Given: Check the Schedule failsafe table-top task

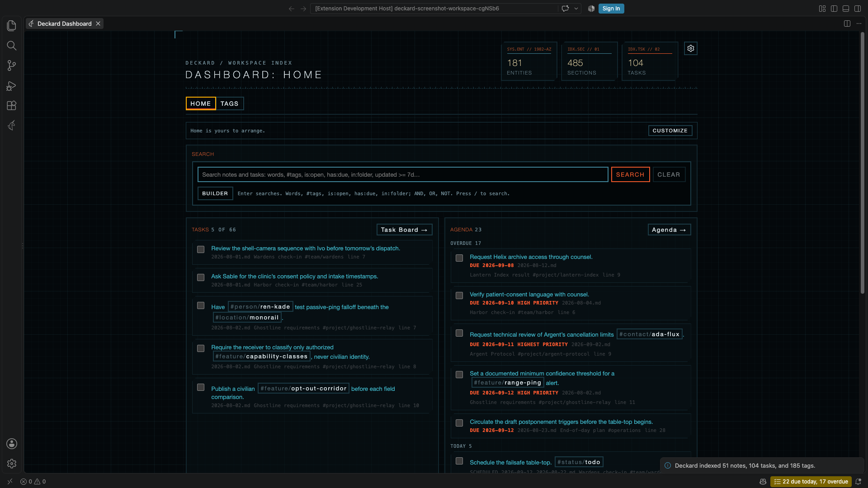Looking at the screenshot, I should [x=459, y=461].
